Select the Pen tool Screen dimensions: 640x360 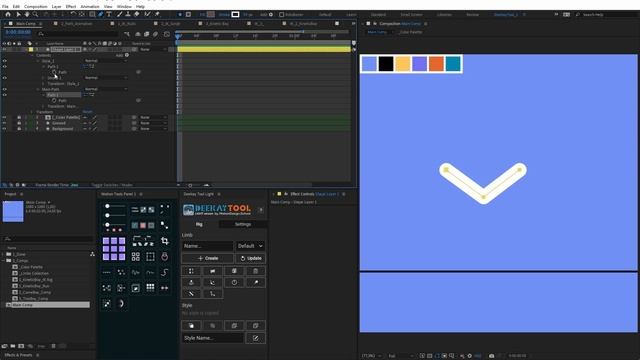click(x=100, y=14)
